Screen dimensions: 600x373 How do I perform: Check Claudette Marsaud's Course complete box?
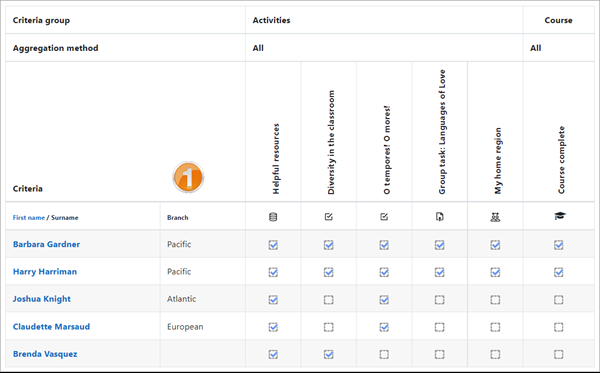pyautogui.click(x=559, y=327)
